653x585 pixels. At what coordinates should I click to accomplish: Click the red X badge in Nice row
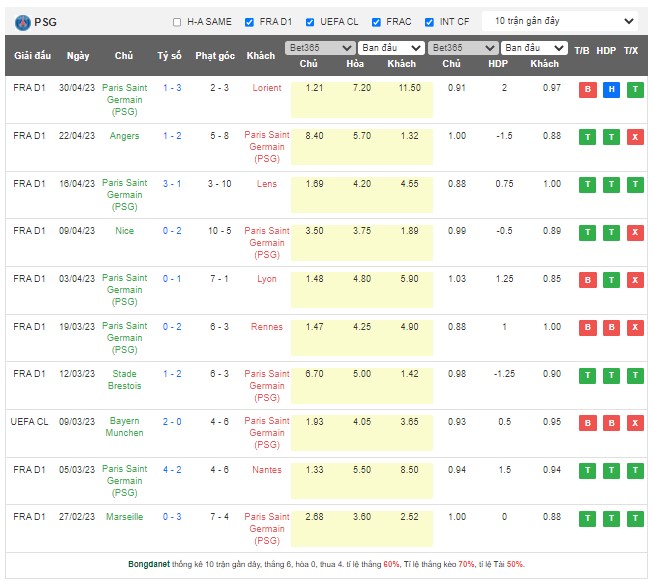click(633, 232)
